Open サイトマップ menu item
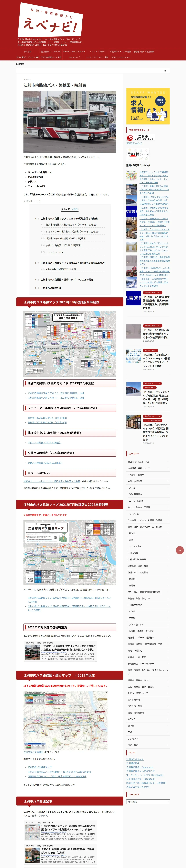 [x=74, y=57]
